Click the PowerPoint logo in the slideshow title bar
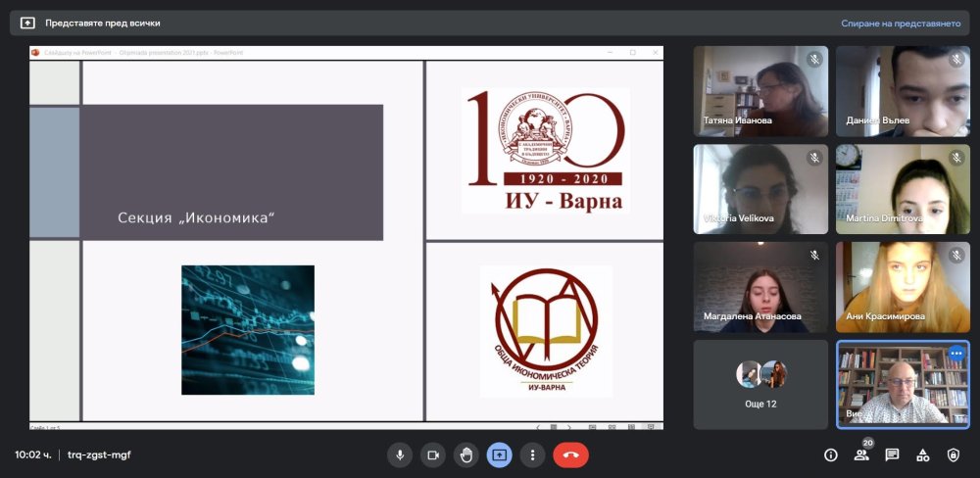This screenshot has width=980, height=478. click(35, 53)
